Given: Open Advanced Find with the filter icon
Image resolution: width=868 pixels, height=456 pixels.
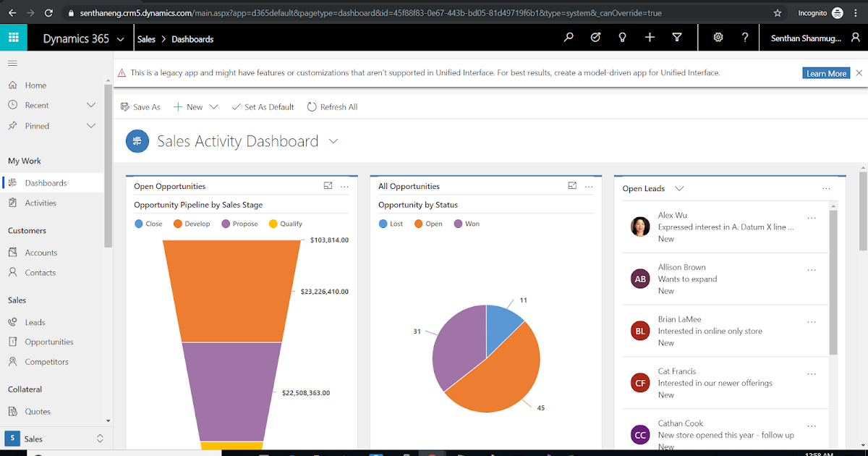Looking at the screenshot, I should pyautogui.click(x=677, y=37).
